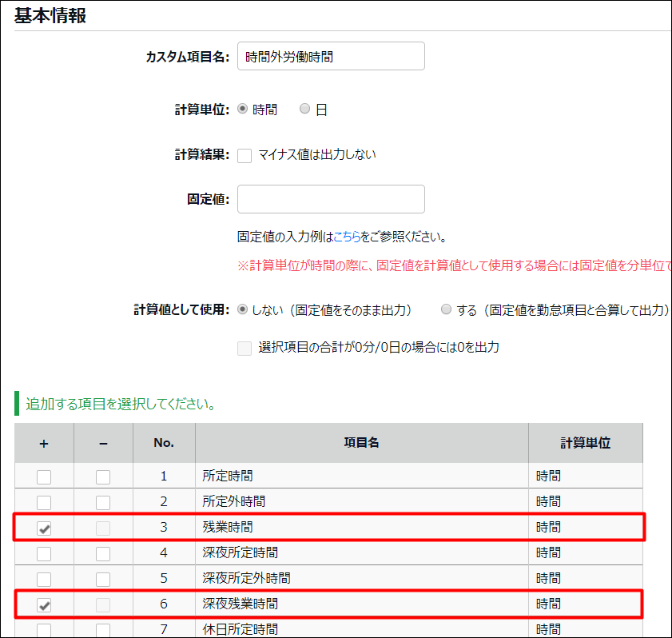This screenshot has height=638, width=672.
Task: Uncheck the plus checkbox for 深夜残業時間
Action: [44, 604]
